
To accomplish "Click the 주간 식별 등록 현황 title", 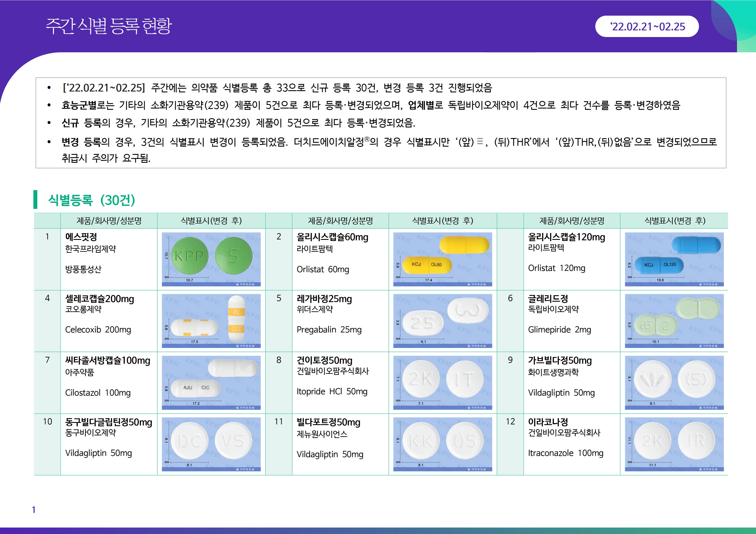I will (109, 26).
